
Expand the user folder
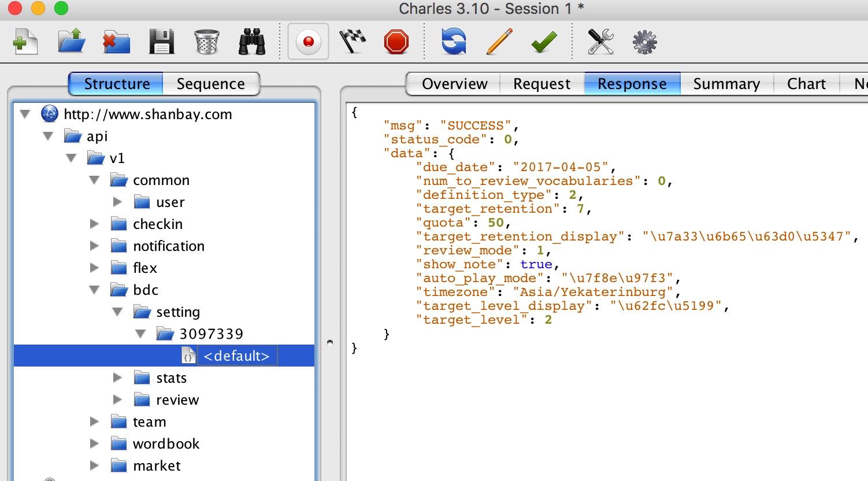tap(117, 202)
